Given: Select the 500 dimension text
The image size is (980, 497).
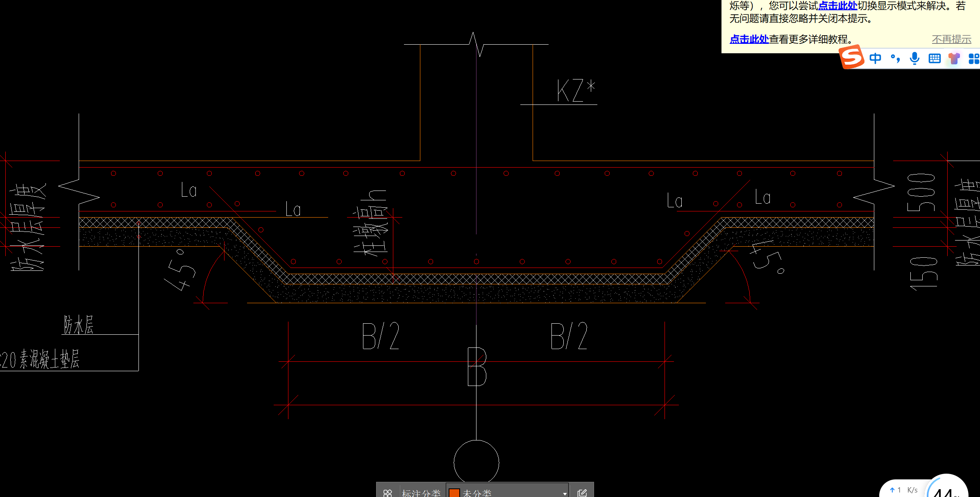Looking at the screenshot, I should (921, 192).
